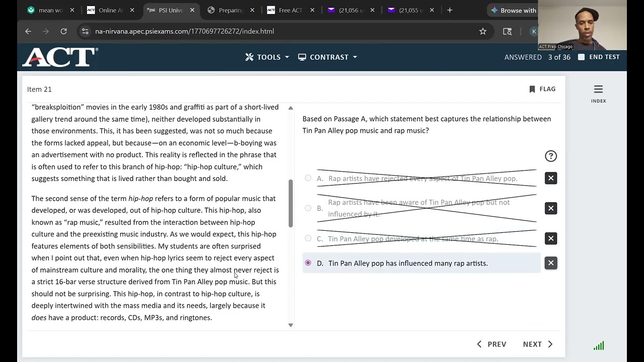Click the flag bookmark icon beside FLAG
Viewport: 644px width, 362px height.
click(532, 89)
